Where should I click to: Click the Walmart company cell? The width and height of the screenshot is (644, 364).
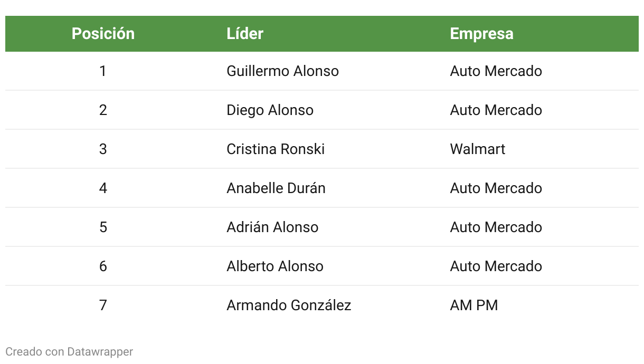(477, 149)
